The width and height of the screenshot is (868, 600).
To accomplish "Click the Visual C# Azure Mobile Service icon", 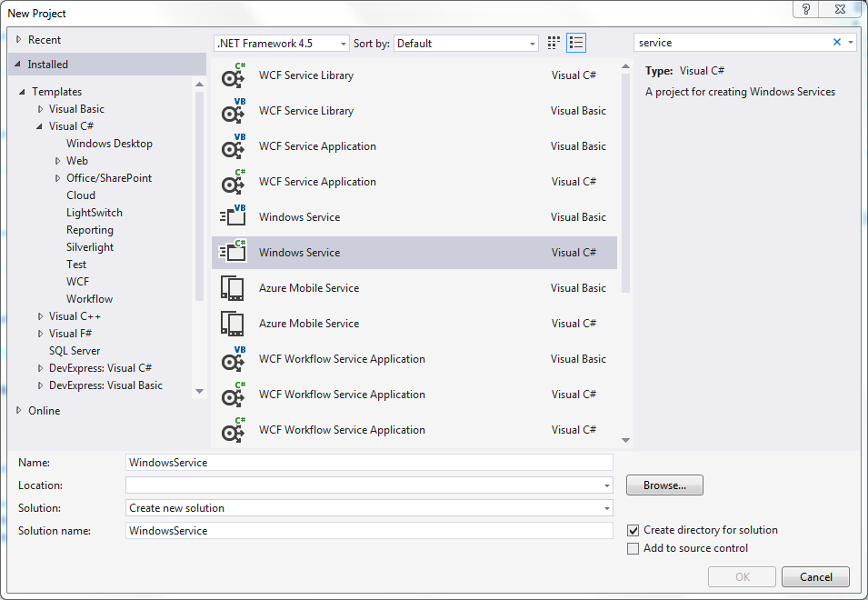I will (233, 324).
